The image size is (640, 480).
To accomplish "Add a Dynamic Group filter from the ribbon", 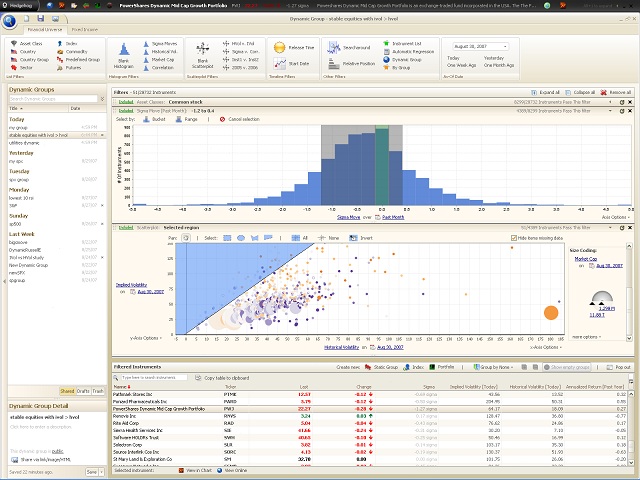I will coord(402,60).
